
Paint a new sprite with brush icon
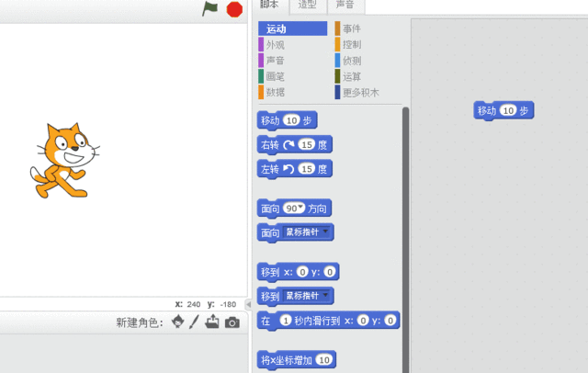tap(194, 322)
